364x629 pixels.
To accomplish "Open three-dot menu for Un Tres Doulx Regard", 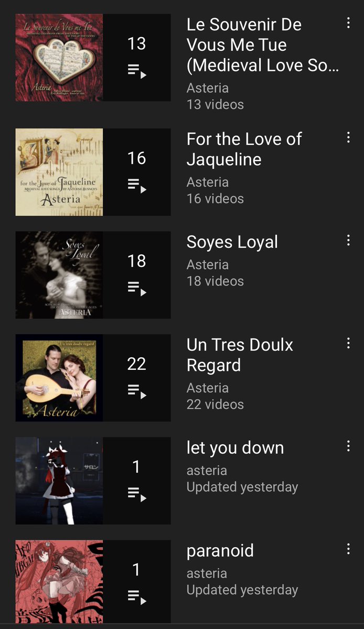I will pos(348,343).
